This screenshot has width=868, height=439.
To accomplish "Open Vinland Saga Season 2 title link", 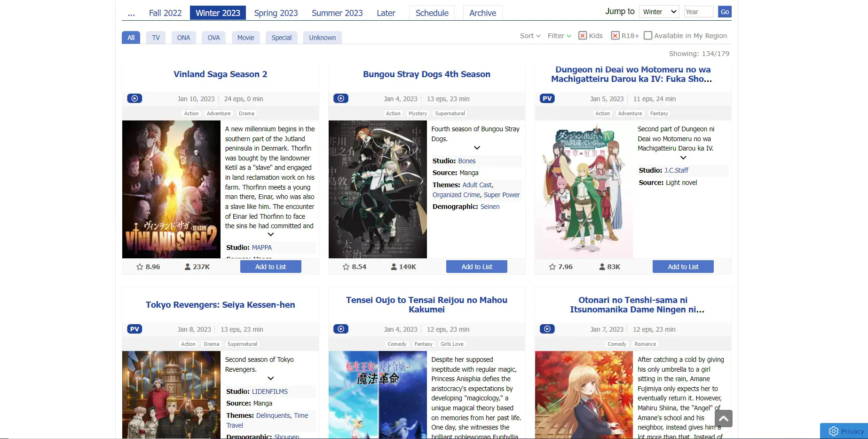I will click(x=220, y=74).
